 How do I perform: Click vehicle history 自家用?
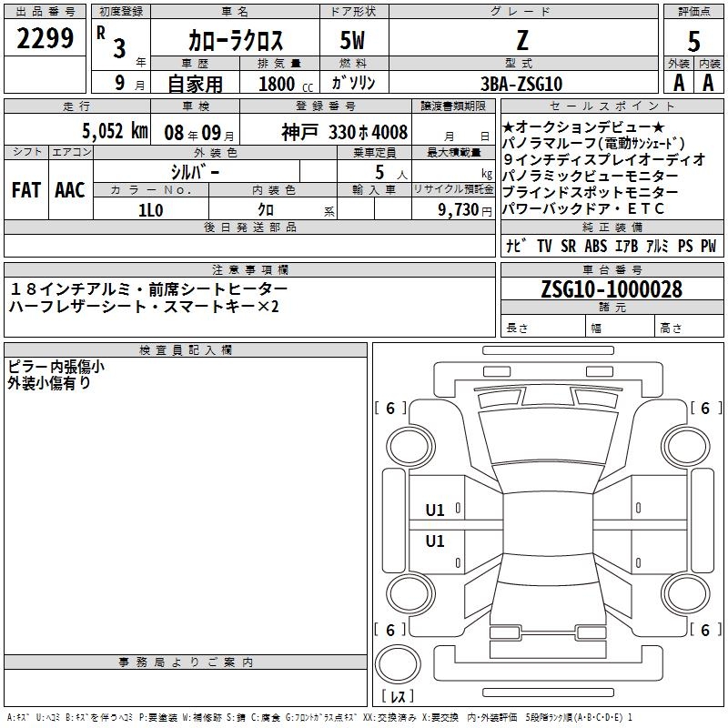click(x=195, y=84)
